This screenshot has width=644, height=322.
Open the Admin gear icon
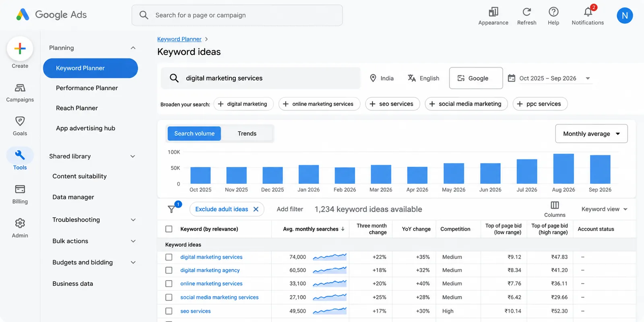[20, 223]
